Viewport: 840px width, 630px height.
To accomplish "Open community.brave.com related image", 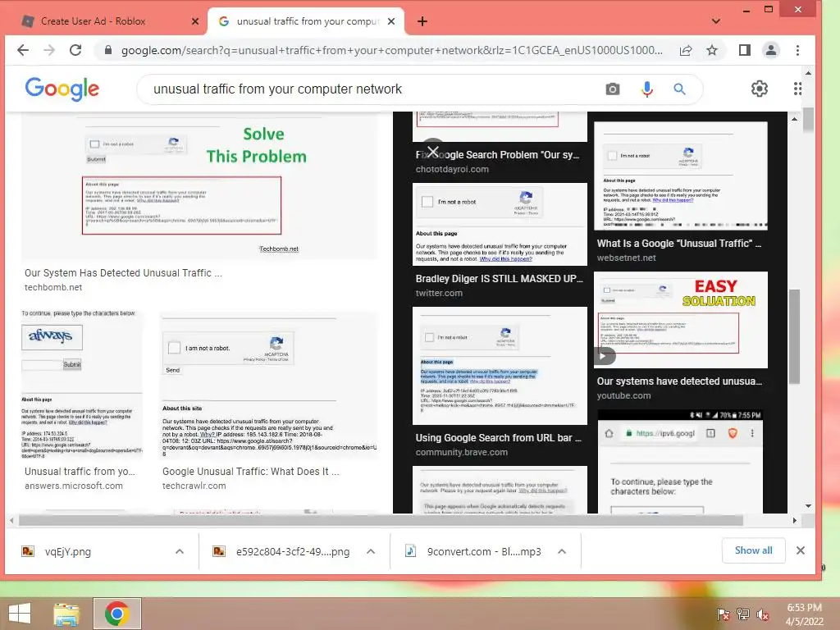I will (x=500, y=365).
